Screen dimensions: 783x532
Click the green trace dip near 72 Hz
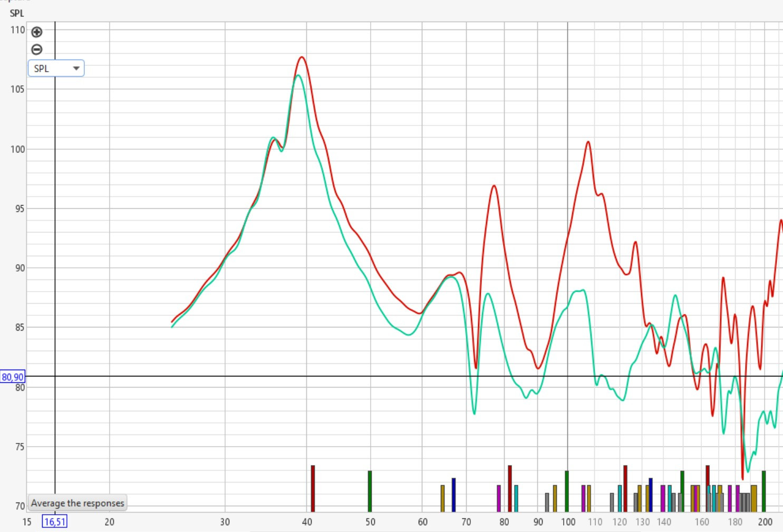tap(474, 413)
